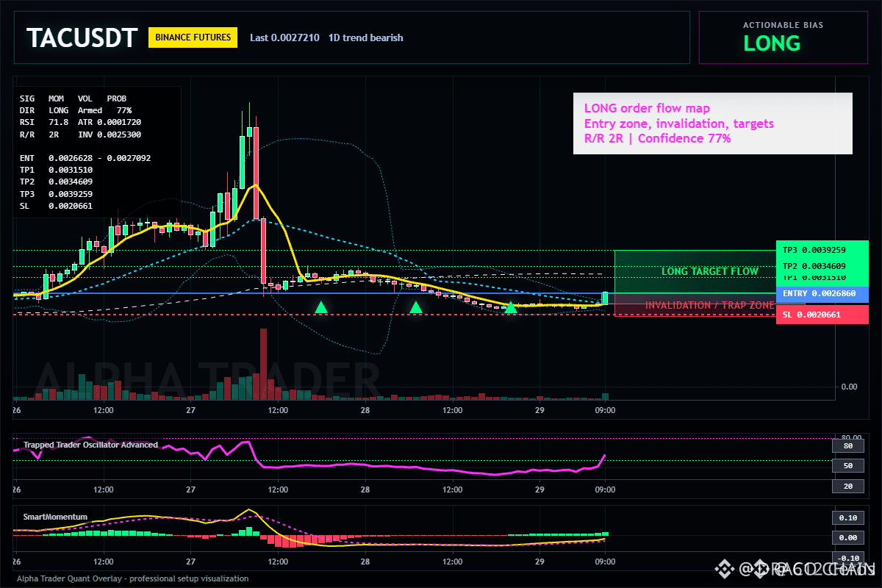Viewport: 882px width, 588px height.
Task: Click the -0.10 level on SmartMomentum axis
Action: coord(848,558)
